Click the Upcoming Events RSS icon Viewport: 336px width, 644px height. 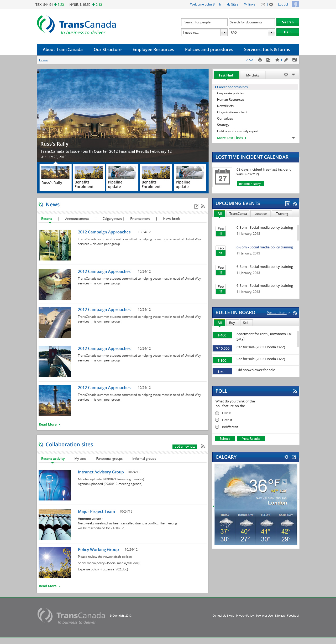coord(295,204)
